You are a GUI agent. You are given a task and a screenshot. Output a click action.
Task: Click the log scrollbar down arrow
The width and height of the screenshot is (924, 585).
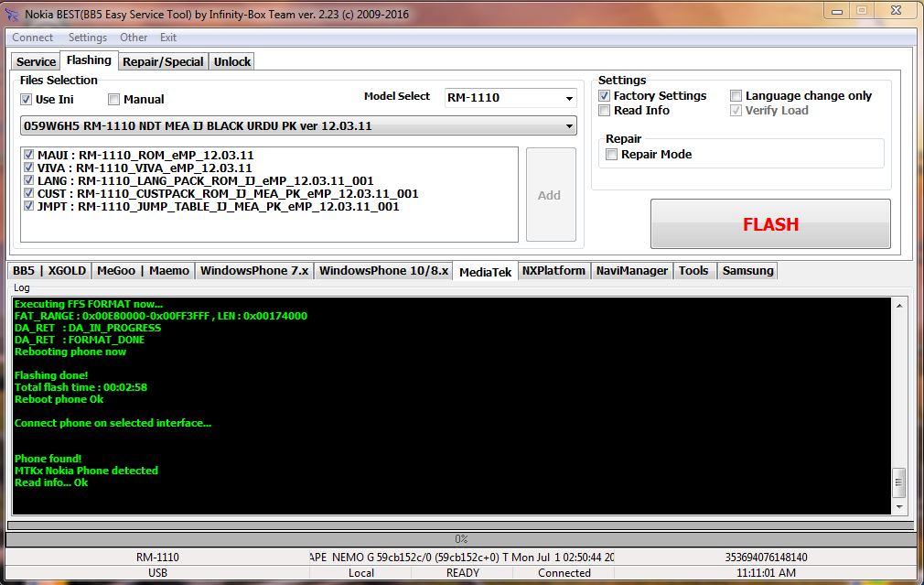click(899, 506)
